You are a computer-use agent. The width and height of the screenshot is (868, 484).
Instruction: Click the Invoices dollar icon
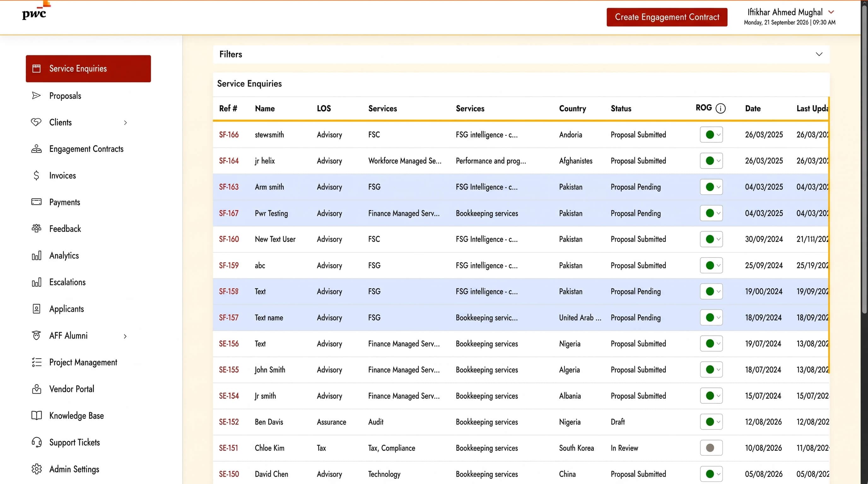36,176
